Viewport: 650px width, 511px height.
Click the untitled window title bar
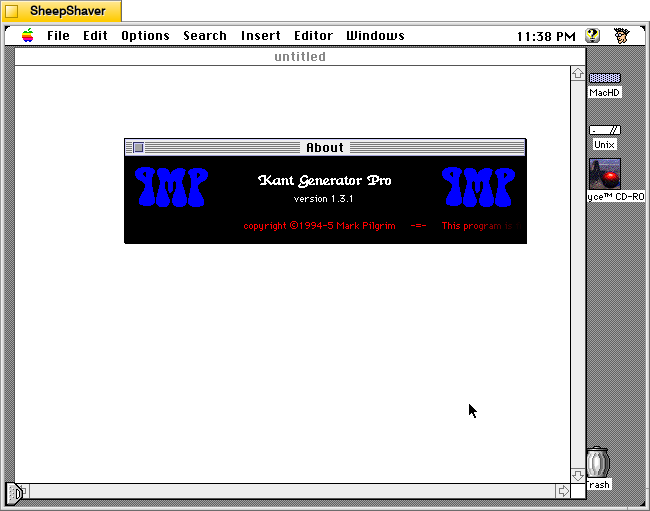click(x=300, y=57)
